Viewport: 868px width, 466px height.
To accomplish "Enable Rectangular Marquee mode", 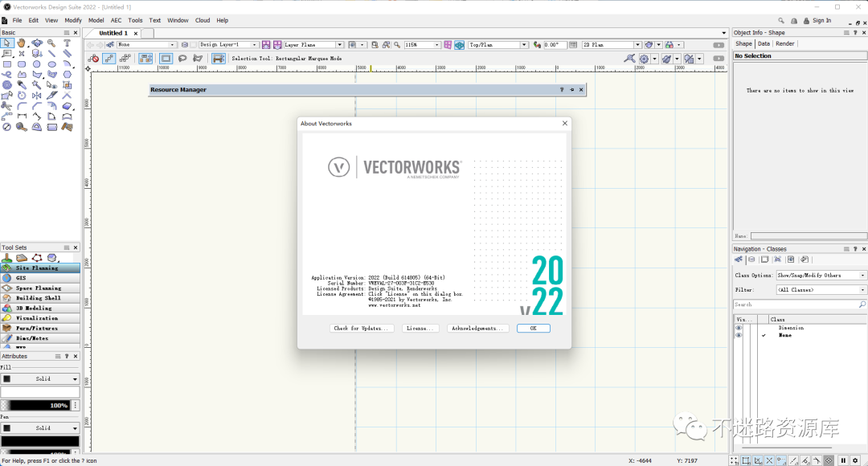I will (166, 58).
